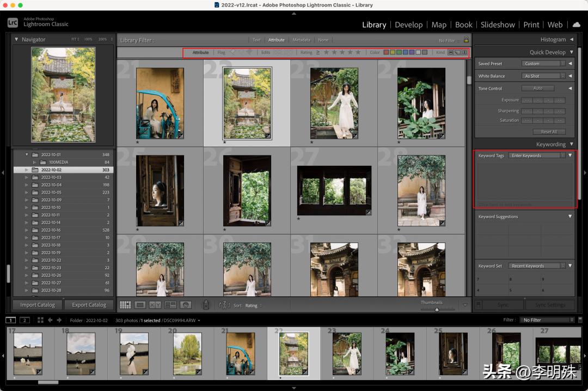
Task: Click the Import Catalog button
Action: point(38,305)
